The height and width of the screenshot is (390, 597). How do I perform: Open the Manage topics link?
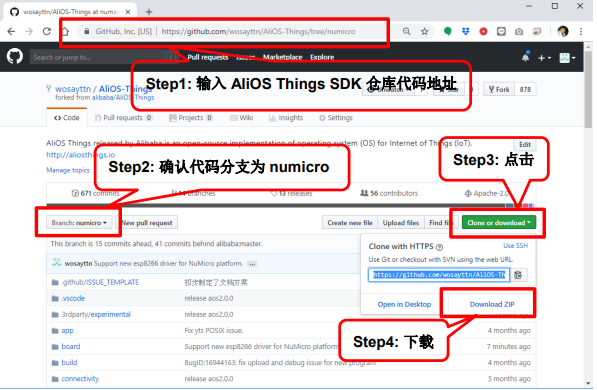(68, 170)
